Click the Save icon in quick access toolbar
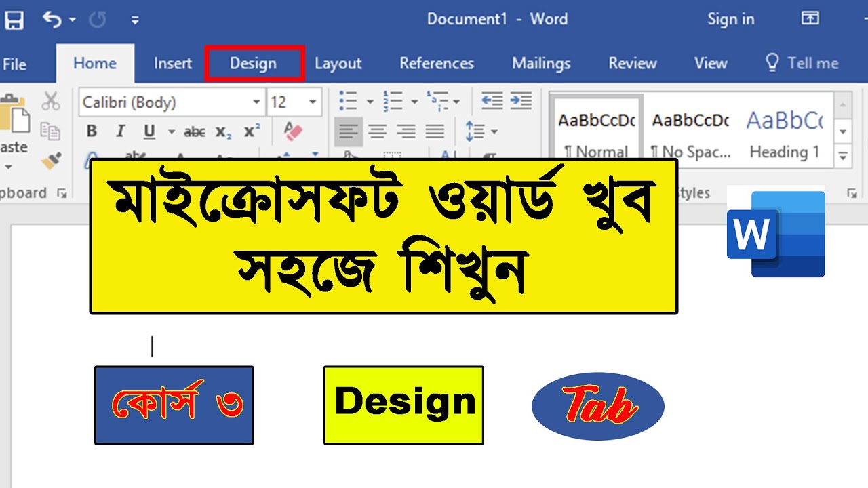The width and height of the screenshot is (868, 488). [x=14, y=20]
